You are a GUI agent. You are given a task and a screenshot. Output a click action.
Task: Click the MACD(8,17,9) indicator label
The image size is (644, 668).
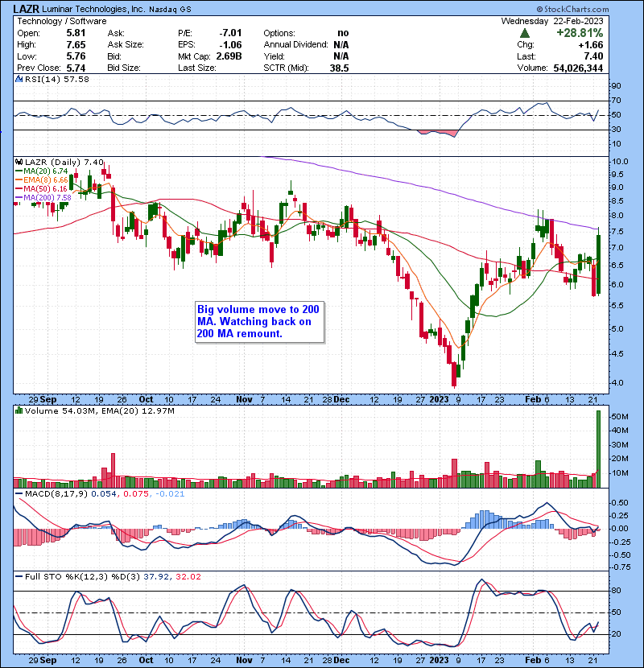pos(56,494)
